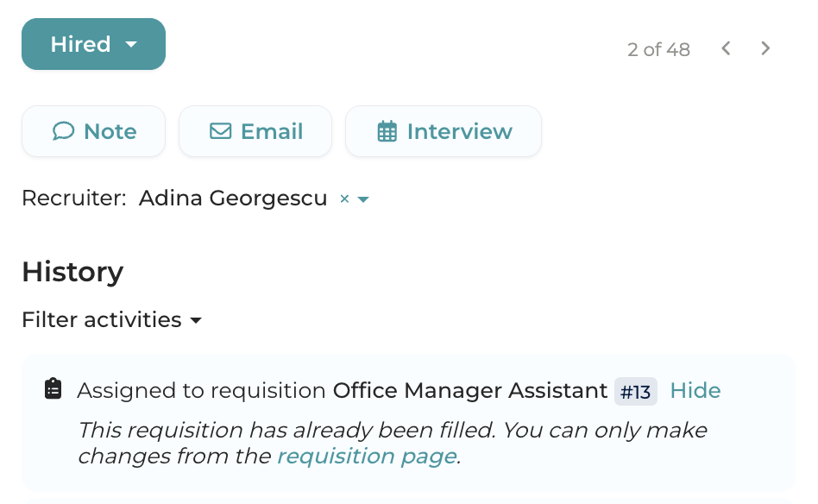The height and width of the screenshot is (504, 818).
Task: Click the caret on the Hired button
Action: pyautogui.click(x=131, y=44)
